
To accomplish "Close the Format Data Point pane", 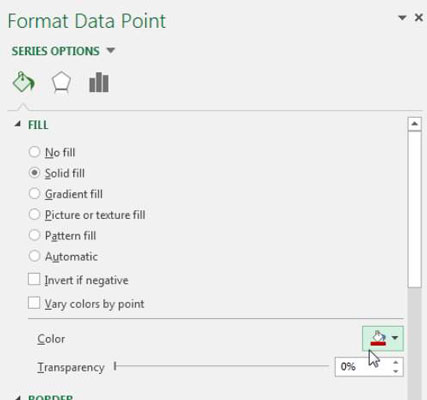I will tap(419, 17).
